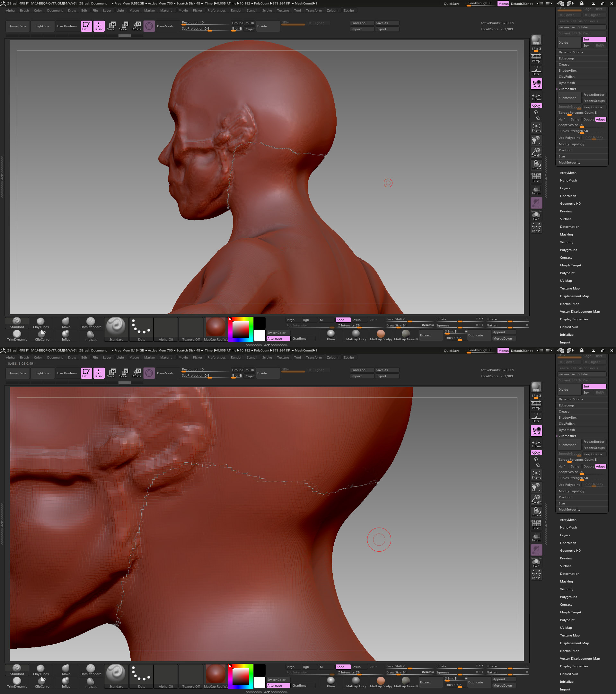Toggle Smt option in top window Divide section

coord(594,40)
